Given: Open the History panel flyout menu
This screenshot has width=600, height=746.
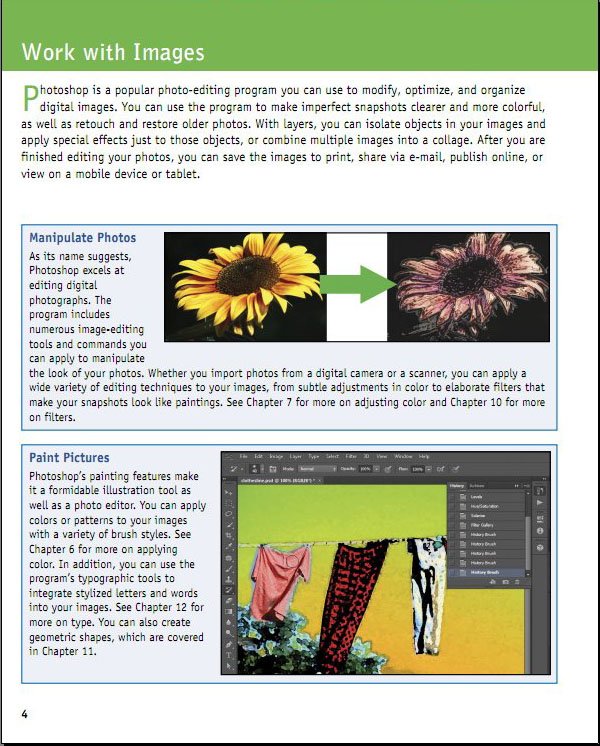Looking at the screenshot, I should click(x=526, y=486).
